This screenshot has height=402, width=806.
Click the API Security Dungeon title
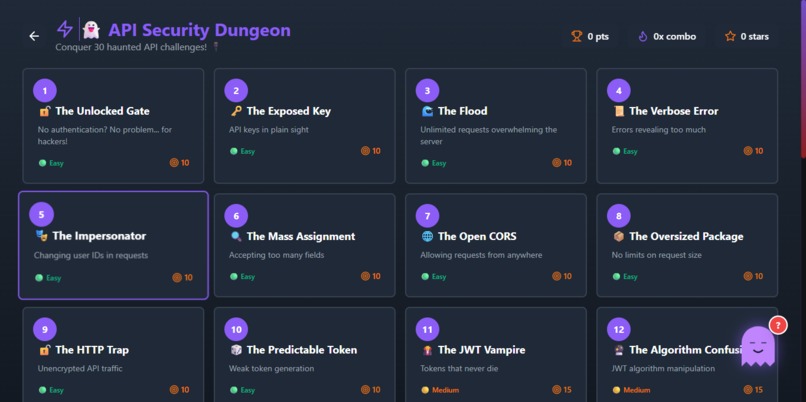[199, 30]
